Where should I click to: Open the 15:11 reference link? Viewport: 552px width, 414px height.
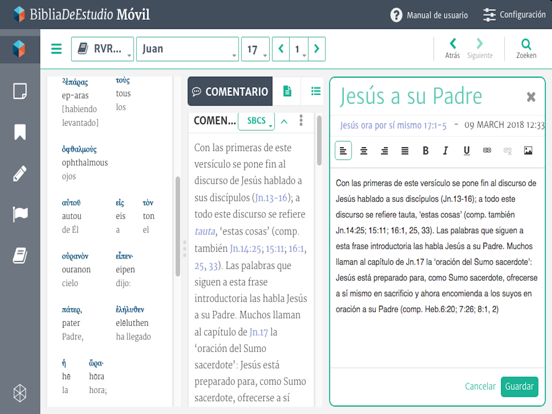click(x=275, y=249)
